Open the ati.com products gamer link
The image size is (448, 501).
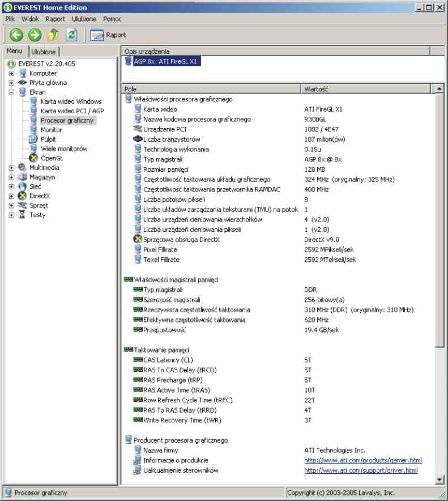(362, 460)
